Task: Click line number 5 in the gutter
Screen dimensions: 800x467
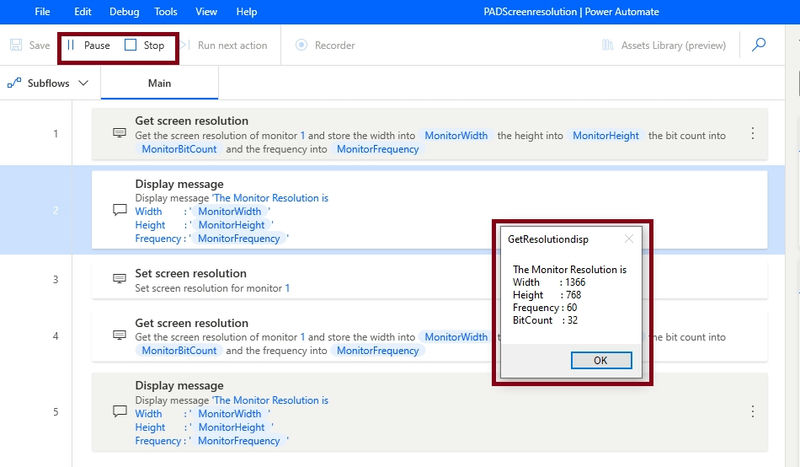Action: [56, 412]
